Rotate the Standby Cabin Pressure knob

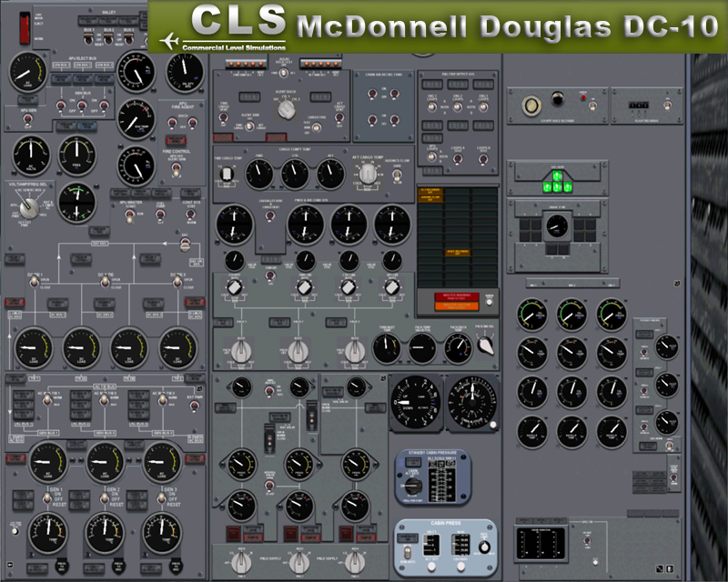[412, 487]
